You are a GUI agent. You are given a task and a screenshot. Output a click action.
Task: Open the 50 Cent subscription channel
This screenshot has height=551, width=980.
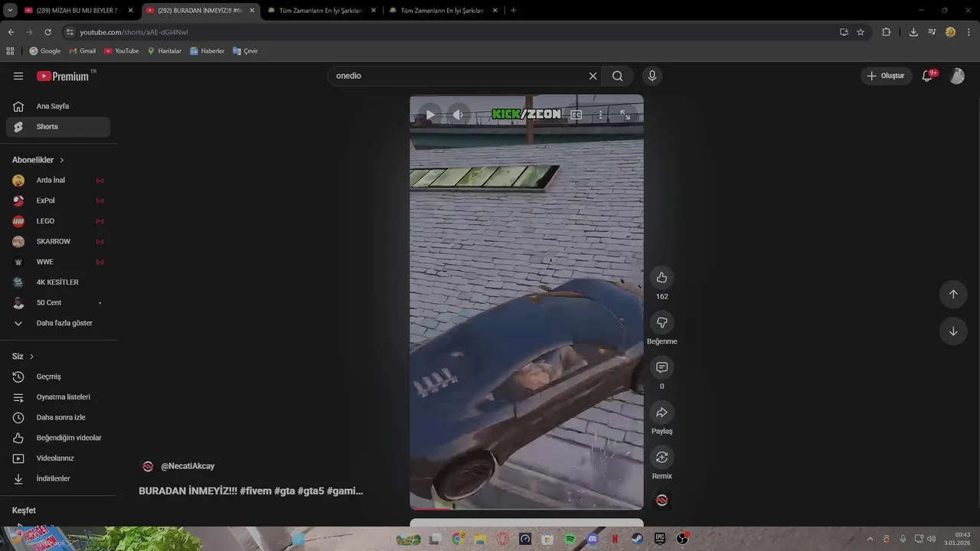click(x=58, y=303)
